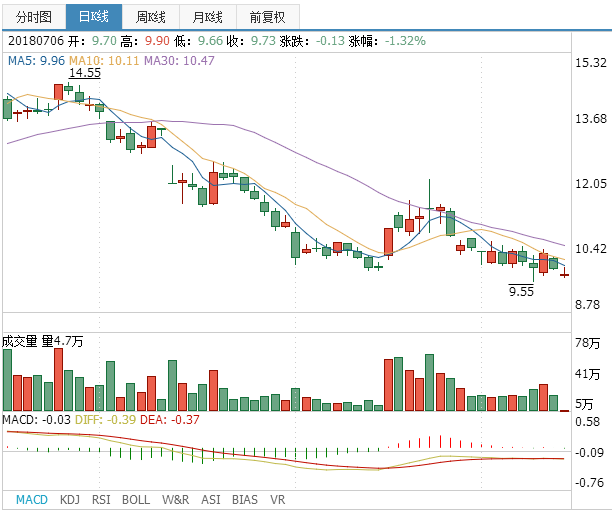Select the 日K线 tab
This screenshot has height=511, width=612.
[94, 17]
